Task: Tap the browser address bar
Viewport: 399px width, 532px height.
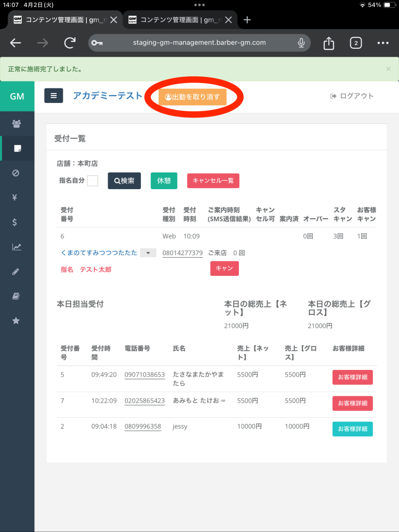Action: 199,43
